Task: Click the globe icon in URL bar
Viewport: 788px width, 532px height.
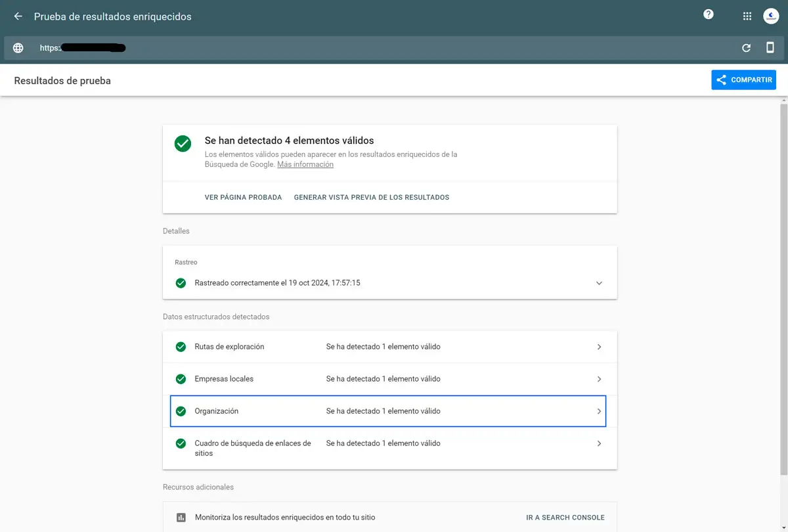Action: pos(18,48)
